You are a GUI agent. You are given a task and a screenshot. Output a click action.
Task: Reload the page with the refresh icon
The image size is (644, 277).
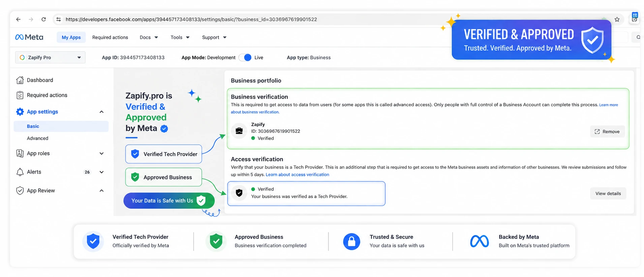pos(43,20)
